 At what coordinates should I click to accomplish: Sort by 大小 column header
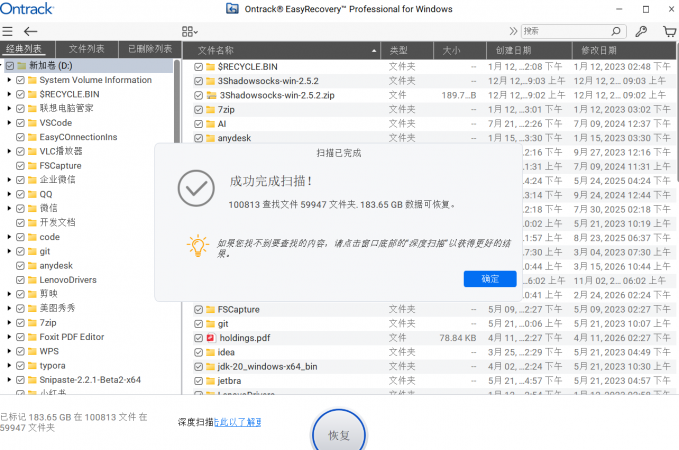[459, 50]
